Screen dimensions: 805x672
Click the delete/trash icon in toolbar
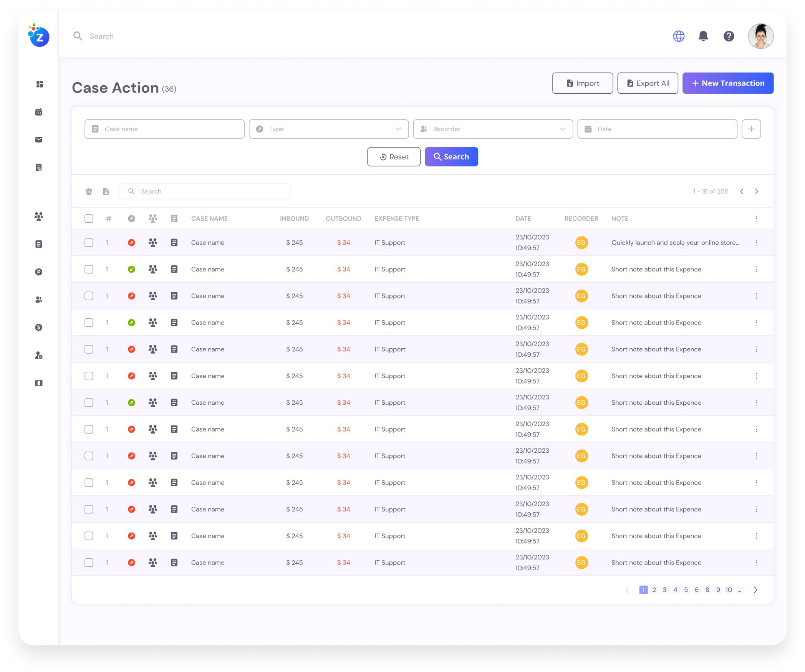coord(89,191)
